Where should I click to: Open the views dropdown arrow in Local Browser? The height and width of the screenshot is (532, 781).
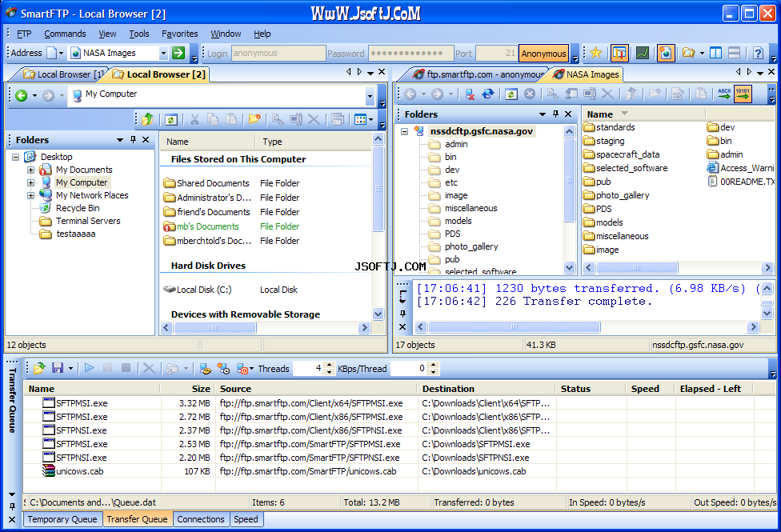(x=371, y=119)
